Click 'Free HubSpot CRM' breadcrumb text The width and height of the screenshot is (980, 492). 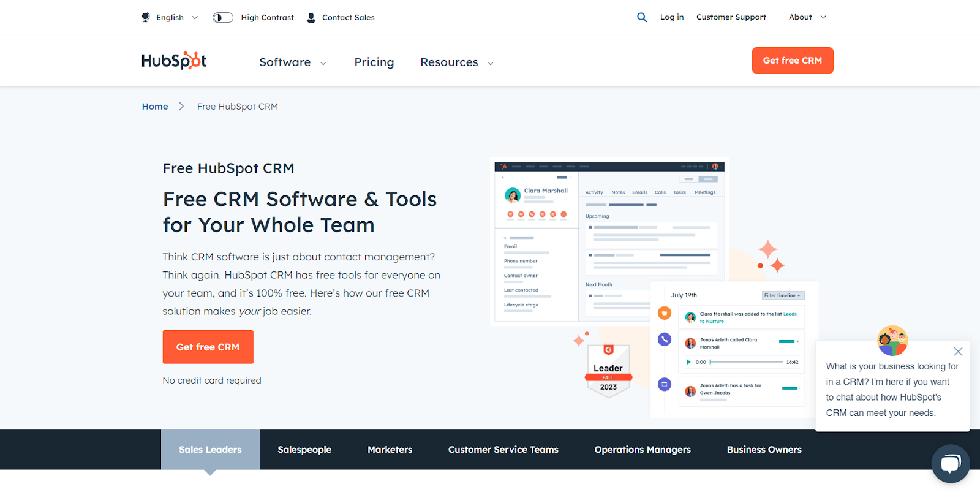click(x=238, y=107)
